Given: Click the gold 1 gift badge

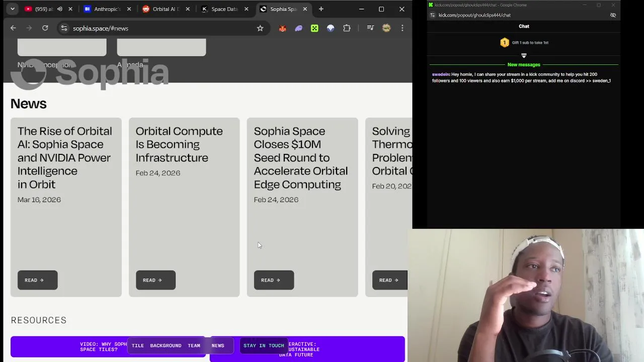Looking at the screenshot, I should point(505,43).
